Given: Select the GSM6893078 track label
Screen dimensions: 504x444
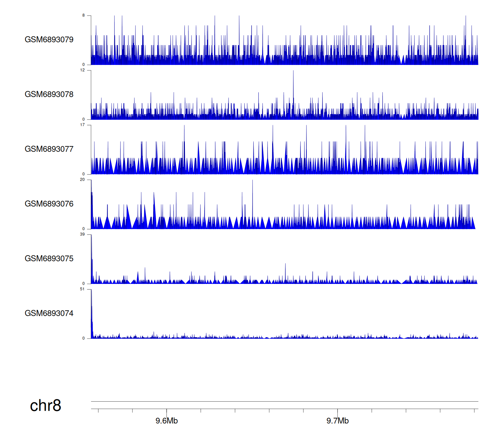Looking at the screenshot, I should (49, 95).
